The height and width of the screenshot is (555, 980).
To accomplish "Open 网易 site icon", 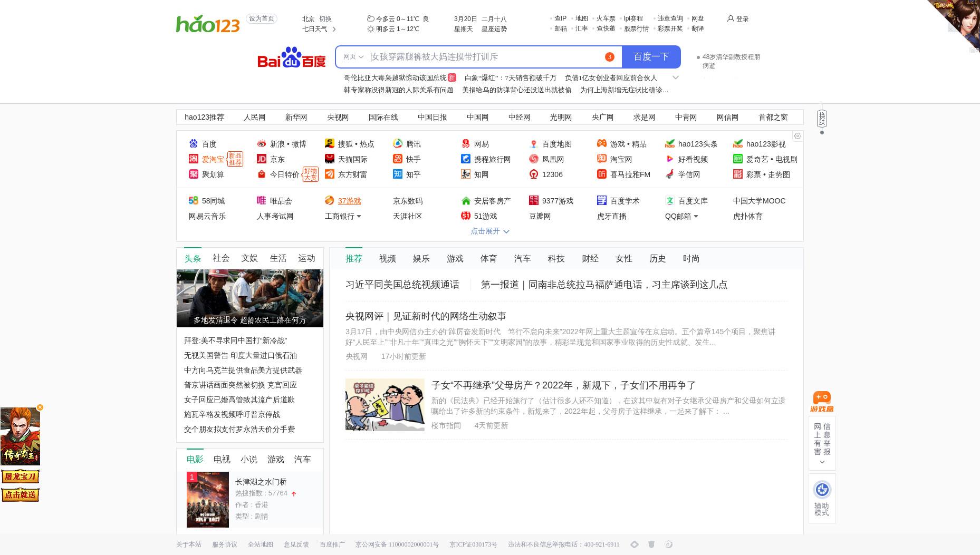I will click(466, 143).
